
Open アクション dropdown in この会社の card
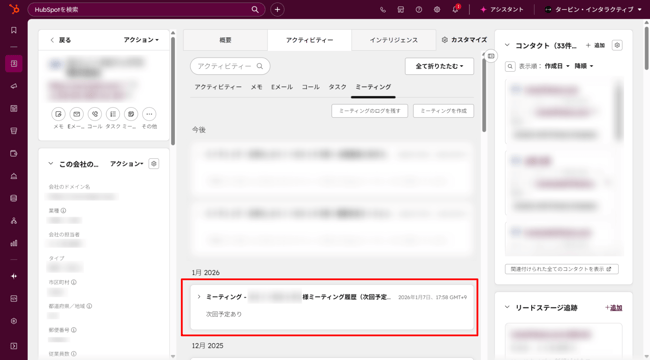coord(127,164)
